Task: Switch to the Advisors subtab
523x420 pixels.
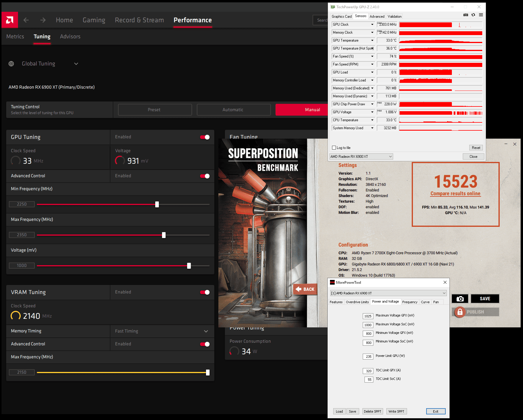Action: tap(70, 37)
